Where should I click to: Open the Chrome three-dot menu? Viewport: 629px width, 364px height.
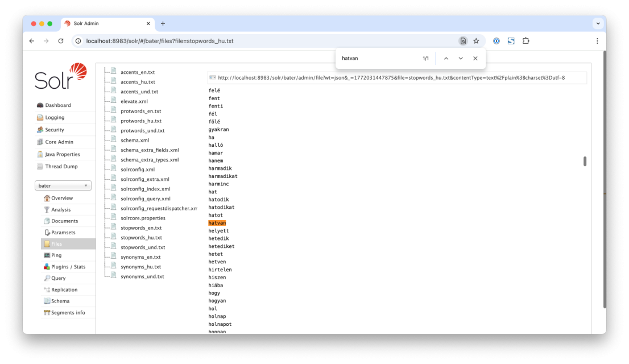(x=597, y=41)
